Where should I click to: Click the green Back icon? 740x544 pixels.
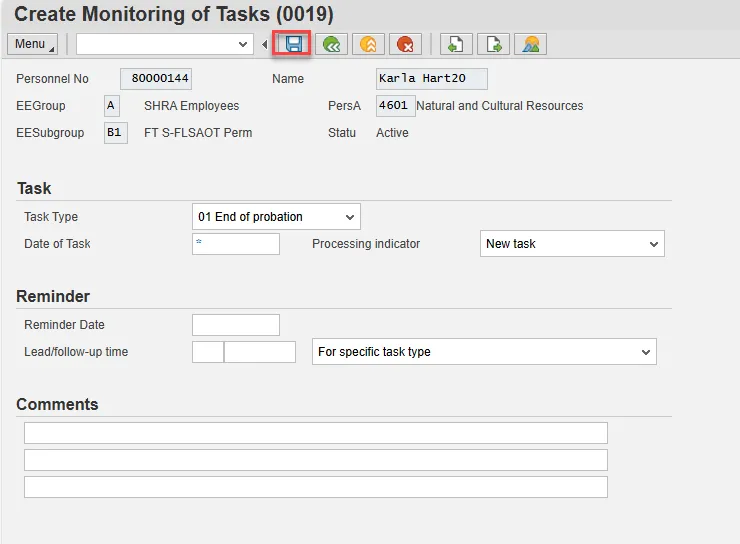click(332, 44)
